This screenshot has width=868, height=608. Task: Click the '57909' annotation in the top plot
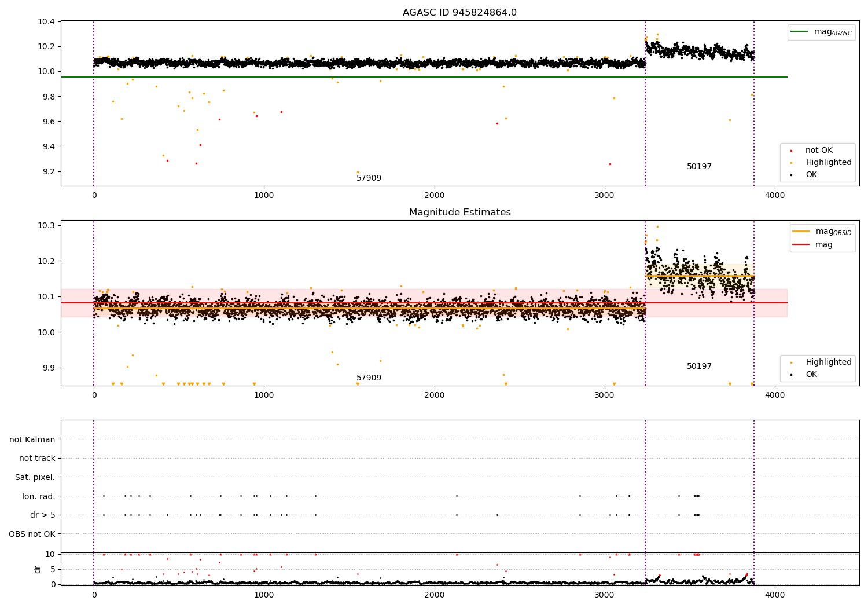pyautogui.click(x=369, y=178)
